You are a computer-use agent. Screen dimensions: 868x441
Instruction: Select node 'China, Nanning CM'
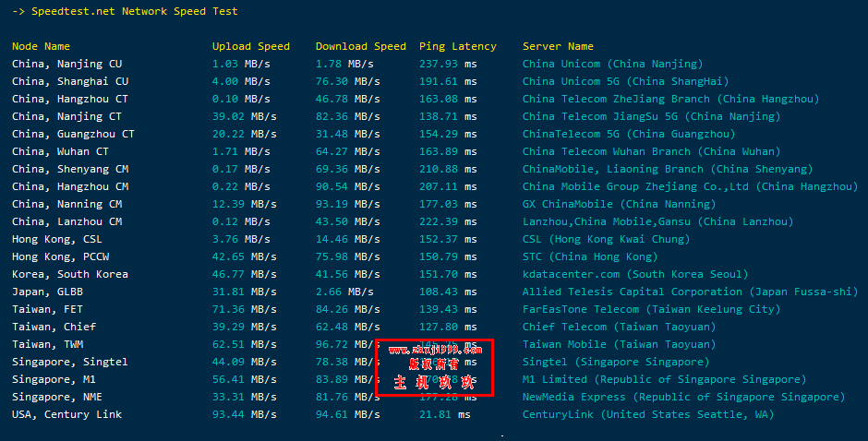(67, 204)
